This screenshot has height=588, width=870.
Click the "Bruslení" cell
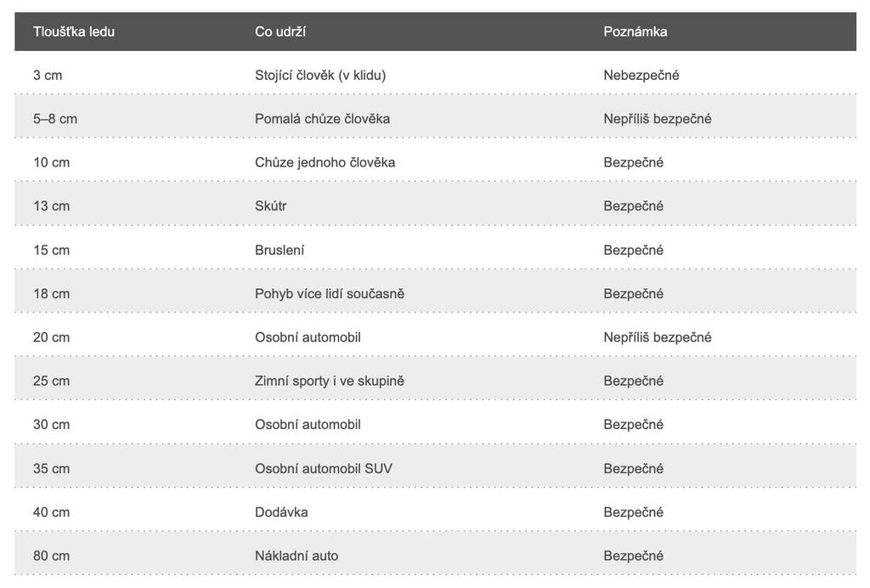(x=280, y=250)
